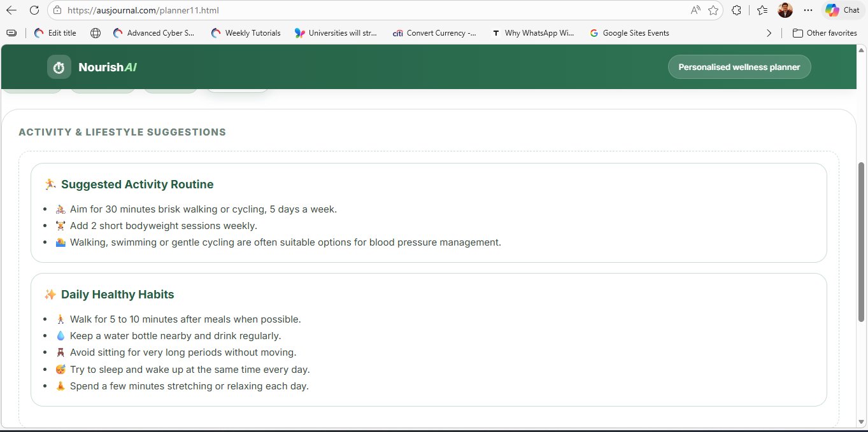Screen dimensions: 868x432
Task: Navigate back using the back arrow
Action: click(x=13, y=10)
